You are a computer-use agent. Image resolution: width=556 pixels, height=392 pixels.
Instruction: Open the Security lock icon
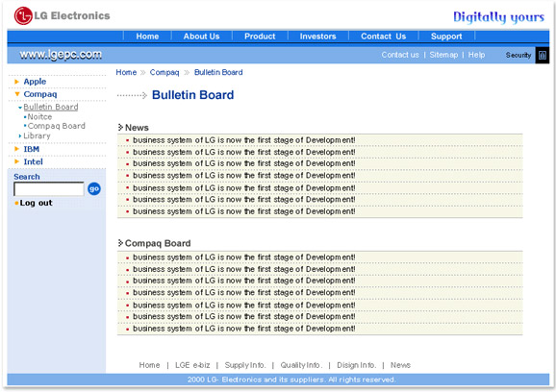click(x=543, y=55)
